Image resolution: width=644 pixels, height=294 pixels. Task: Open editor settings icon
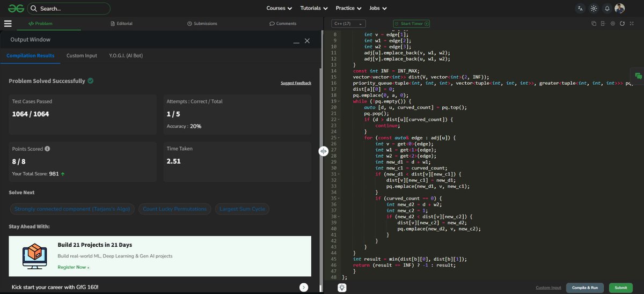coord(613,24)
